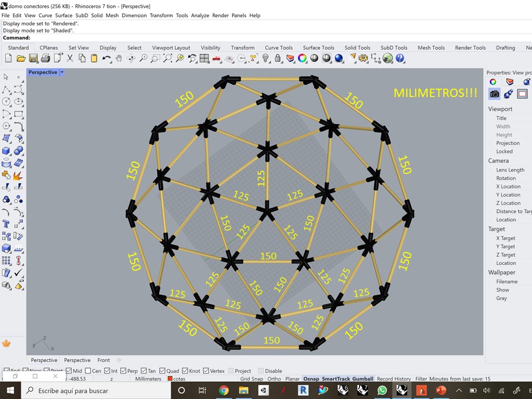Click the Windows search box

coord(97,391)
